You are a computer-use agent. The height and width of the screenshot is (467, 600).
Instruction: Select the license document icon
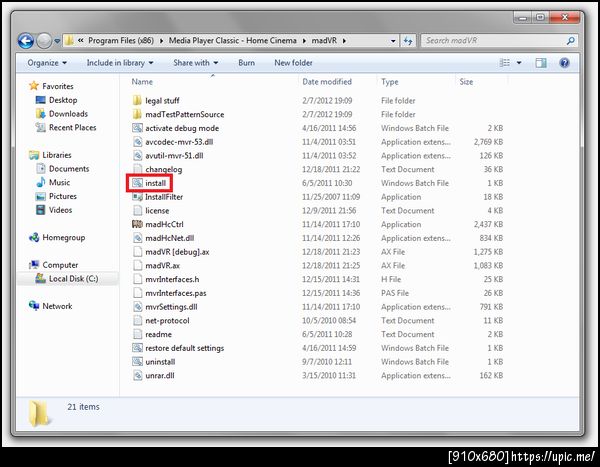tap(137, 211)
